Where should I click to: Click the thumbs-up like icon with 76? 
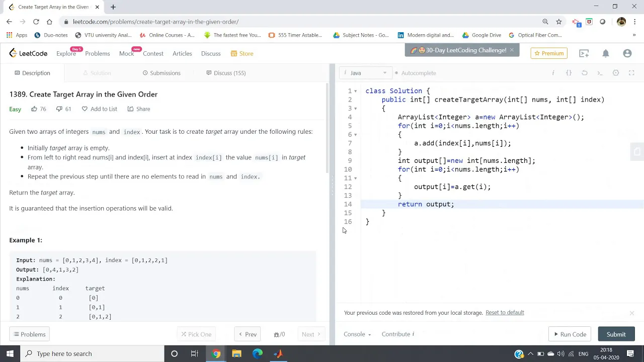[34, 109]
